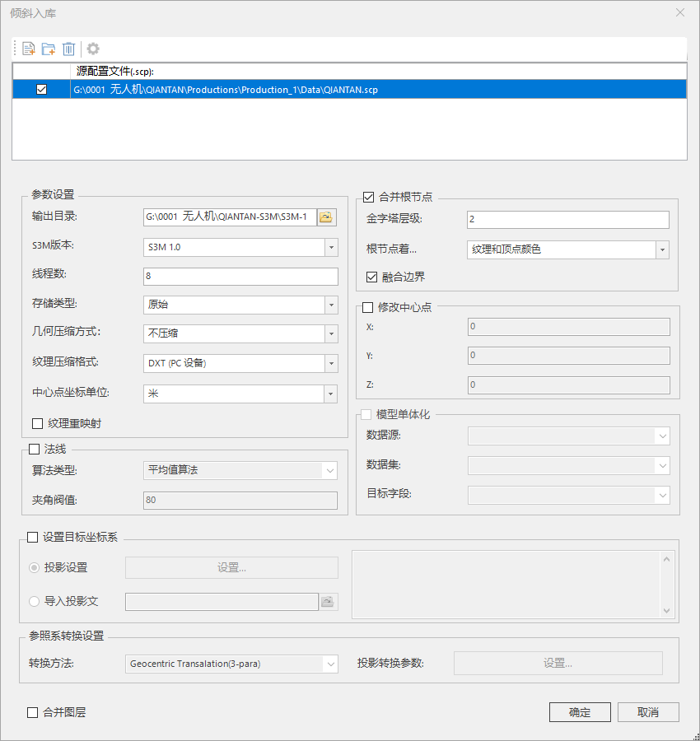This screenshot has height=741, width=700.
Task: Select the 投影设置 radio button
Action: [x=34, y=567]
